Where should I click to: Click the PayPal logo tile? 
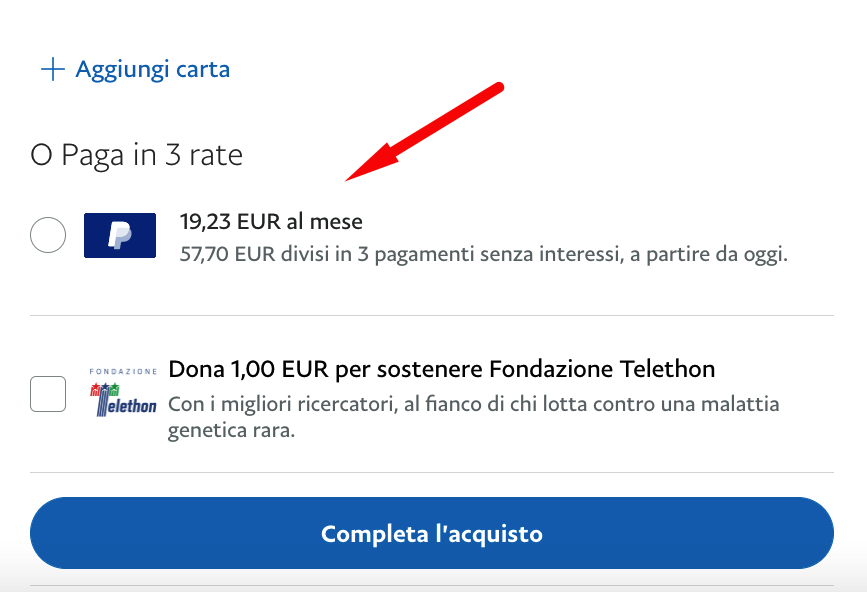click(120, 235)
